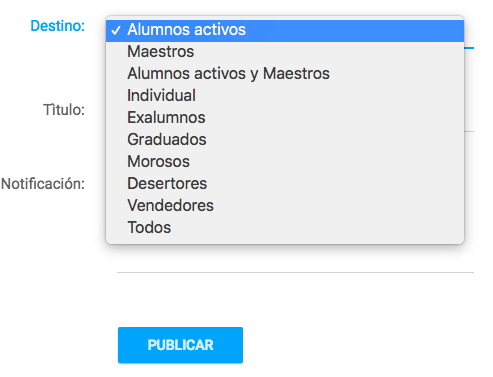Pick Vendedores from the dropdown
This screenshot has height=377, width=493.
click(285, 206)
